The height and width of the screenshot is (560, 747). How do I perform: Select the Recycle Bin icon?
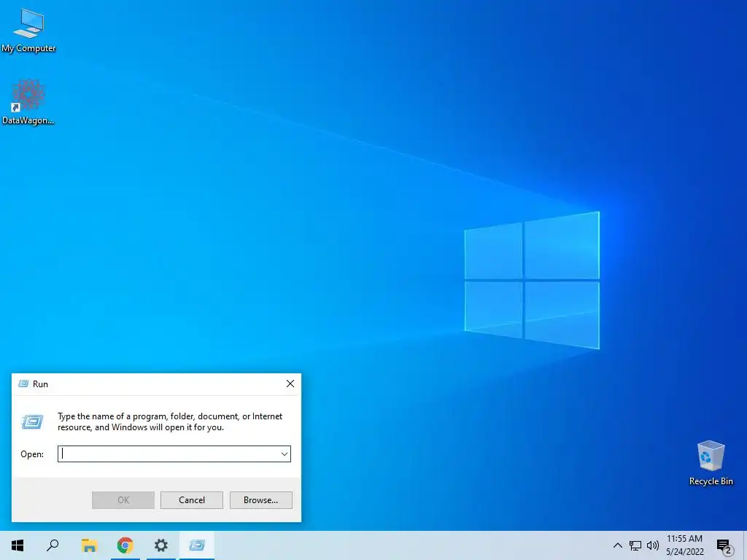pyautogui.click(x=711, y=463)
